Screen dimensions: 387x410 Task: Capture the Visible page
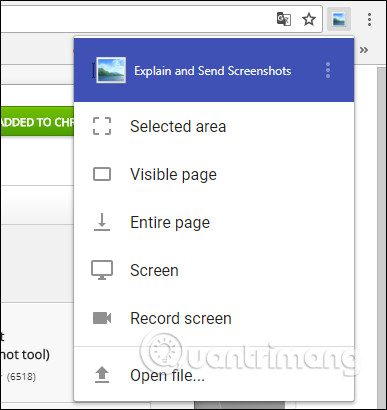(x=214, y=174)
